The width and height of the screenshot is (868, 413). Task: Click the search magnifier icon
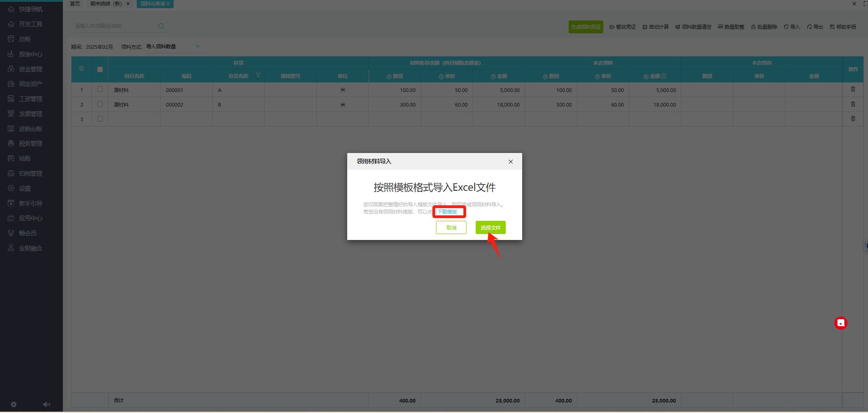point(161,26)
